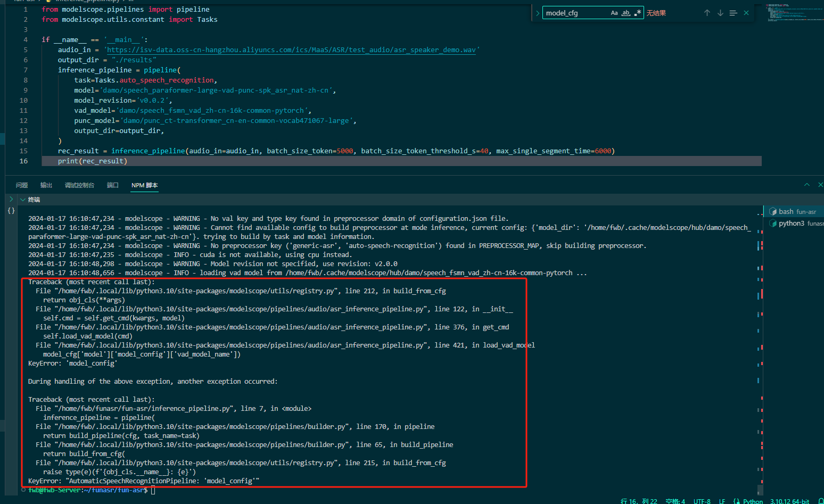
Task: Collapse the 终端 section chevron
Action: (x=23, y=200)
